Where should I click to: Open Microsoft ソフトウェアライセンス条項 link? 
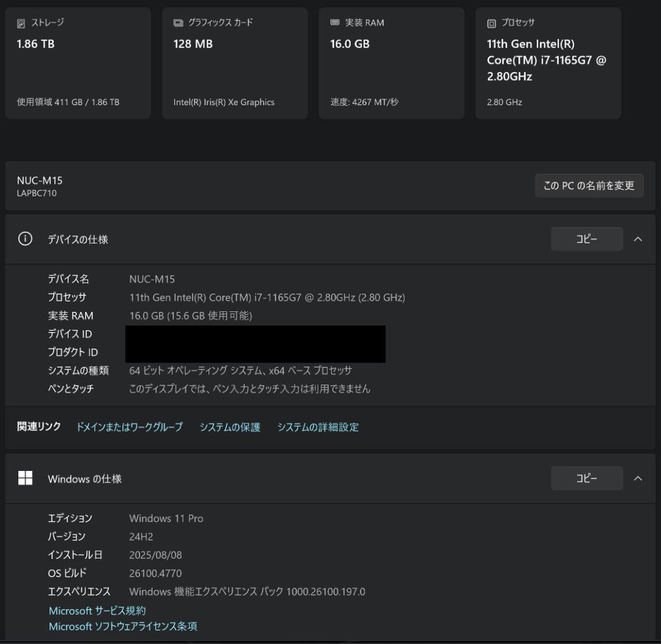(123, 626)
